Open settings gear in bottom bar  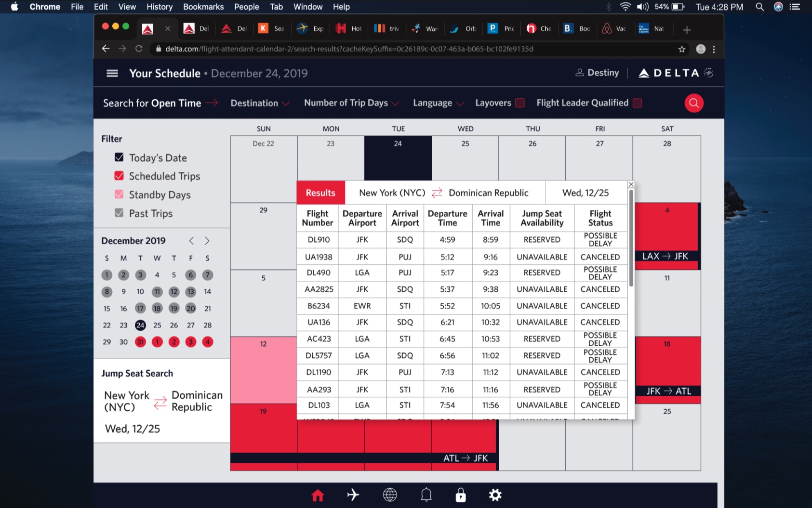tap(495, 495)
